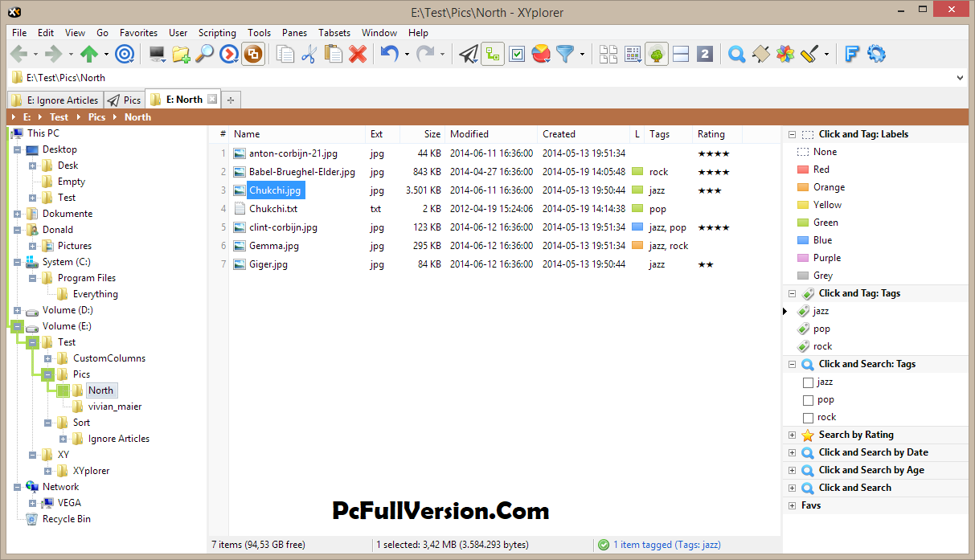Image resolution: width=975 pixels, height=560 pixels.
Task: Click the red Delete X icon
Action: pos(356,54)
